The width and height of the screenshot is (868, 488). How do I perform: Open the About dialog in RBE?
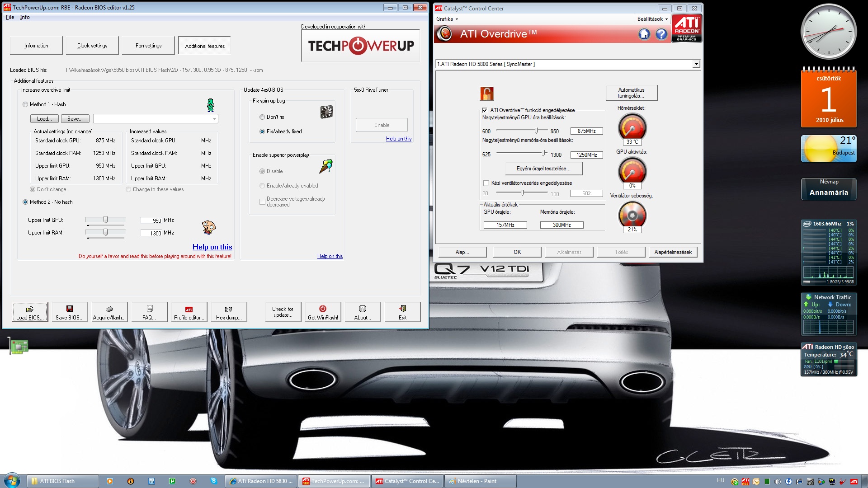tap(363, 312)
